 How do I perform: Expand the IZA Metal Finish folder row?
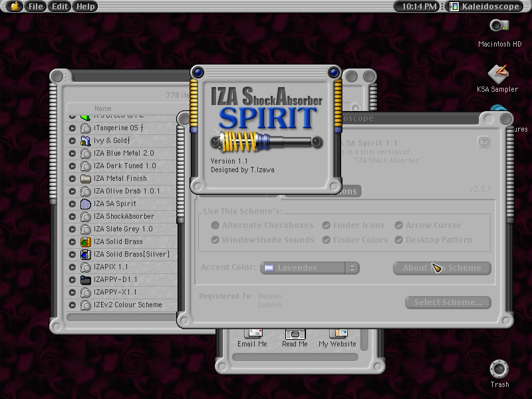point(72,179)
